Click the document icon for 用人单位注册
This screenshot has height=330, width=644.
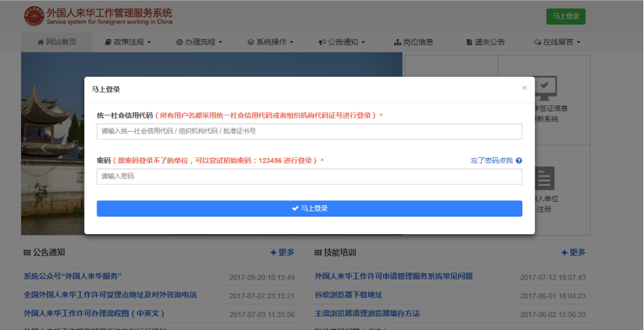click(x=544, y=178)
